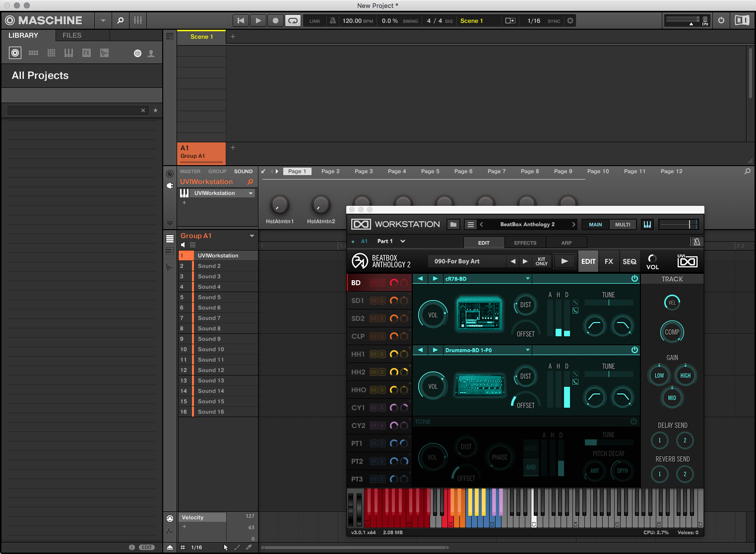Viewport: 756px width, 554px height.
Task: Open the EFFECTS tab in Workstation
Action: (525, 243)
